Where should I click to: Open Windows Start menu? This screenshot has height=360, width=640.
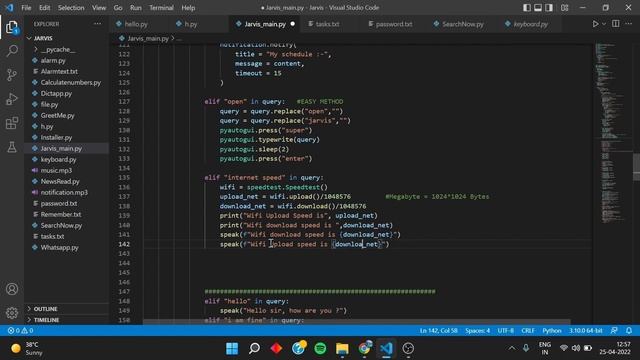232,348
